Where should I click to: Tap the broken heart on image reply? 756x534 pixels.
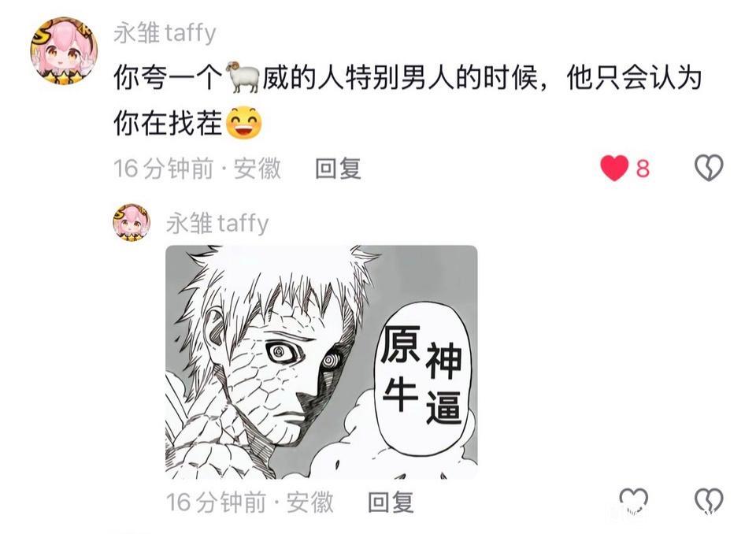point(708,501)
